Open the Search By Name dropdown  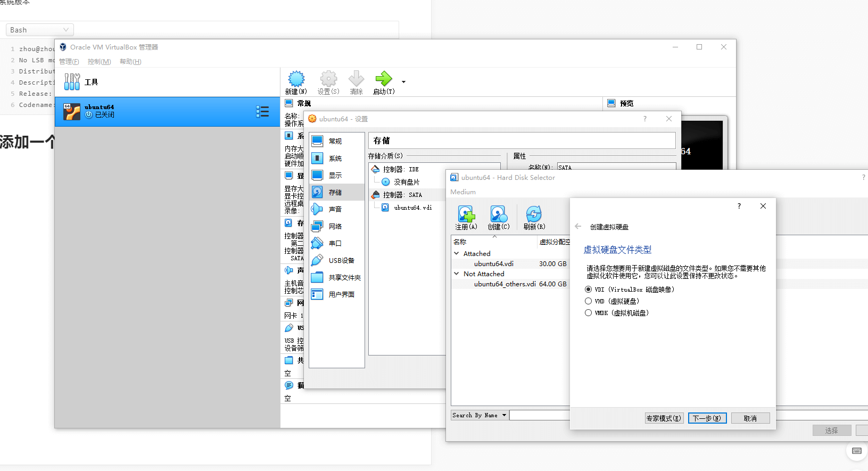(480, 415)
